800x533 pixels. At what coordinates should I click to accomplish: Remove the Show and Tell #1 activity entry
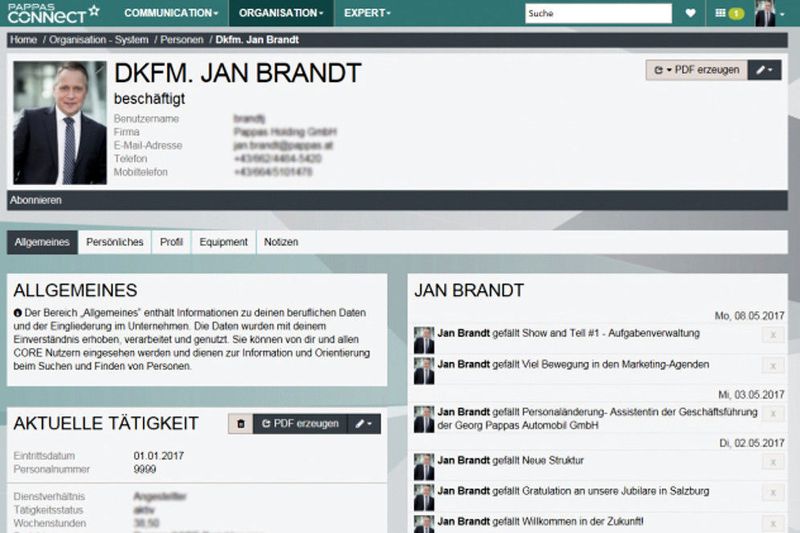coord(773,335)
